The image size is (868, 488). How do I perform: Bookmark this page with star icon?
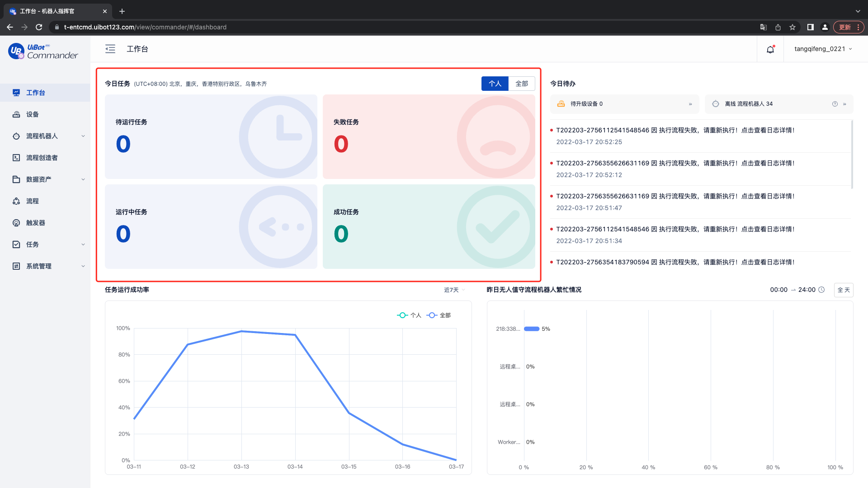(793, 27)
